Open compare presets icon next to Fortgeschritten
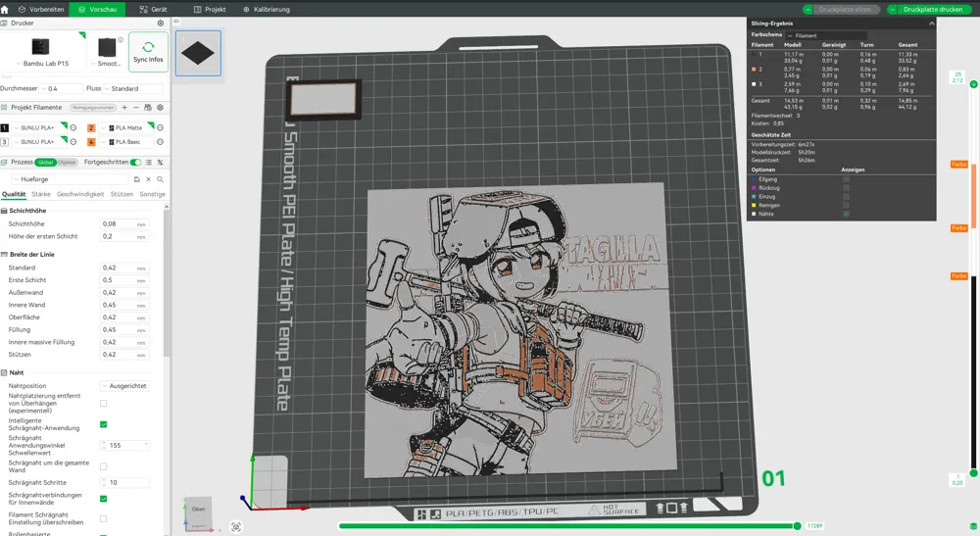 coord(161,163)
